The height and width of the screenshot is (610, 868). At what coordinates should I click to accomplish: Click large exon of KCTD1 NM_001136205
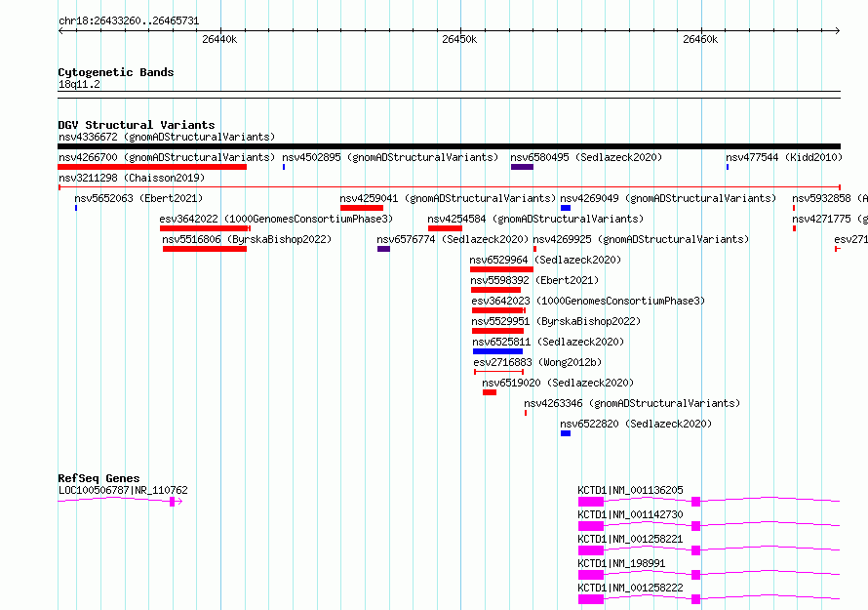pyautogui.click(x=591, y=502)
